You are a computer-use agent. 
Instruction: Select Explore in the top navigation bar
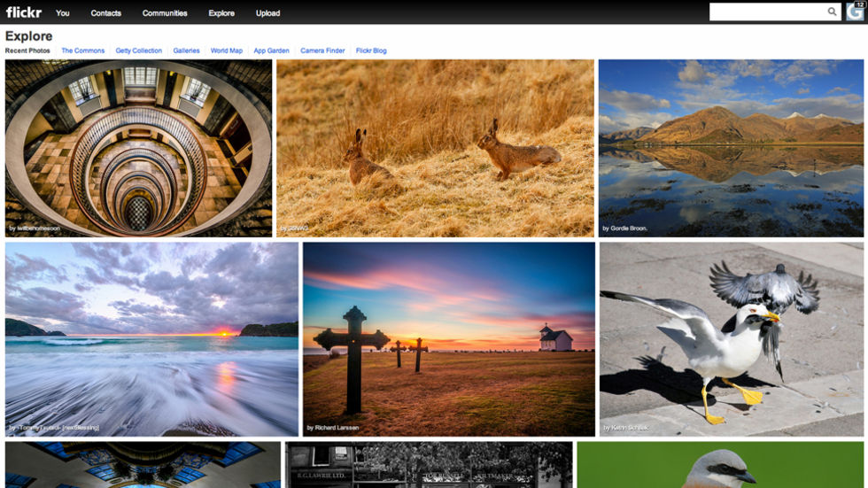pos(221,13)
